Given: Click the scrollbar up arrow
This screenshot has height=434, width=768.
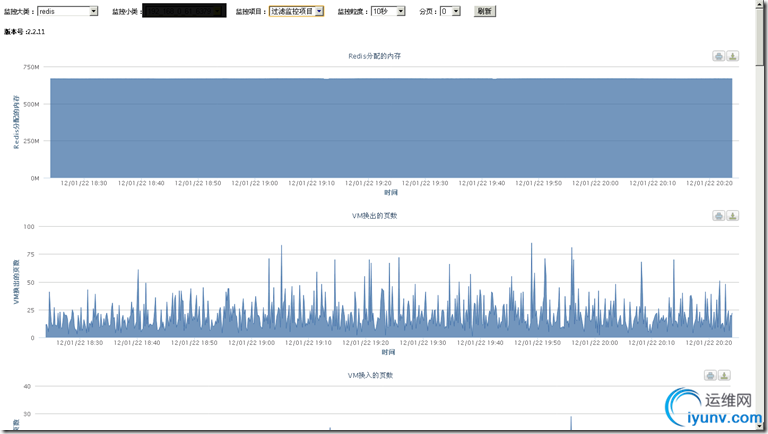Looking at the screenshot, I should click(760, 4).
